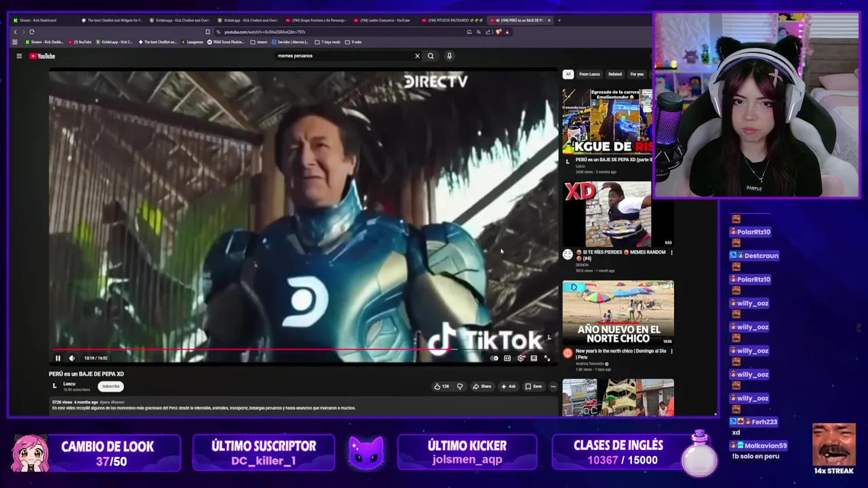Viewport: 868px width, 488px height.
Task: Toggle closed captions (CC) button
Action: [507, 358]
